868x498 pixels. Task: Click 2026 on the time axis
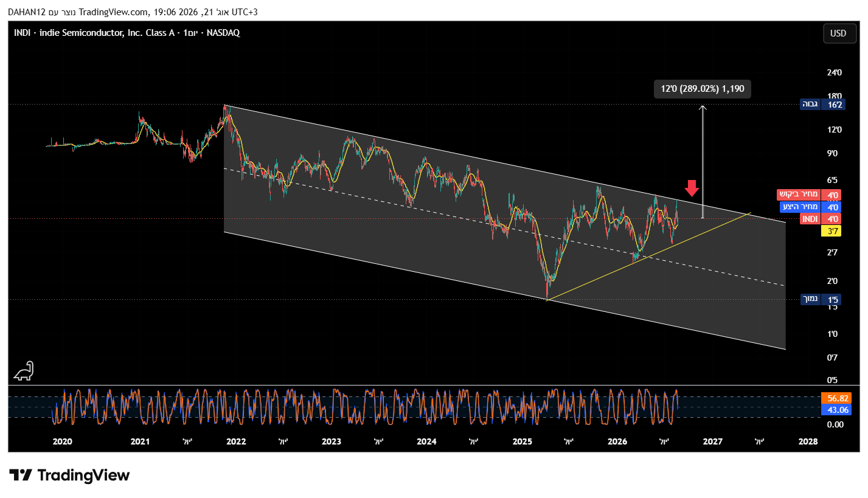coord(617,441)
